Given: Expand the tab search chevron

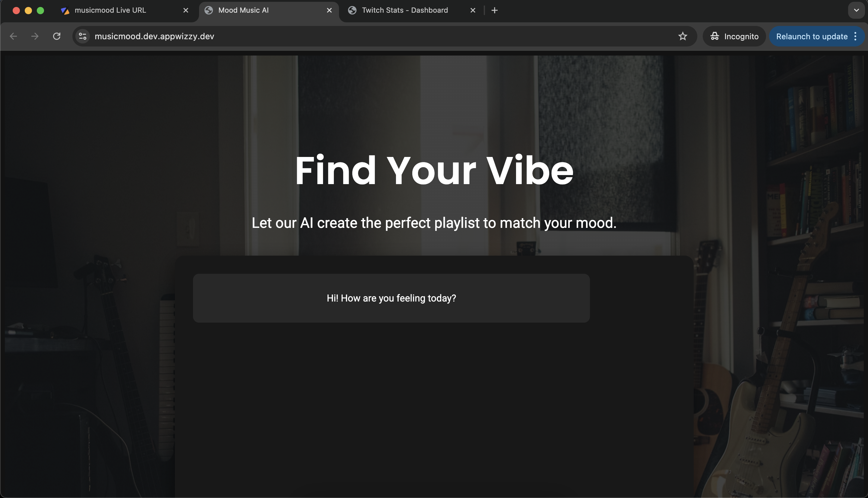Looking at the screenshot, I should (856, 10).
